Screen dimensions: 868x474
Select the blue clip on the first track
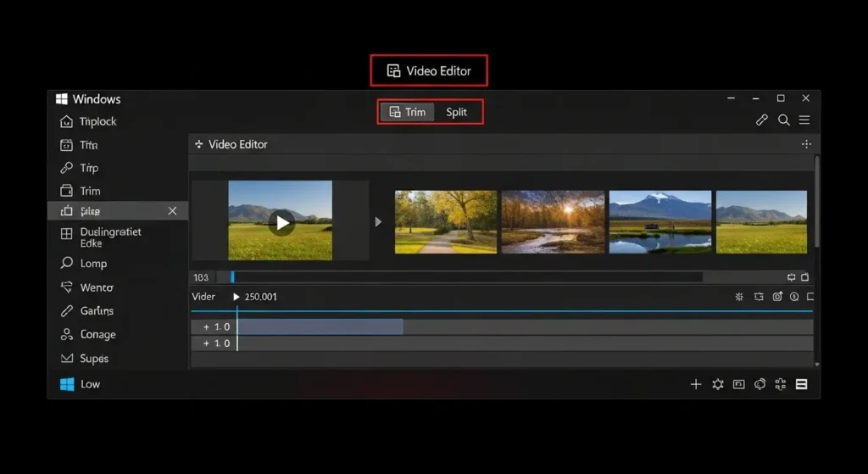pos(320,326)
